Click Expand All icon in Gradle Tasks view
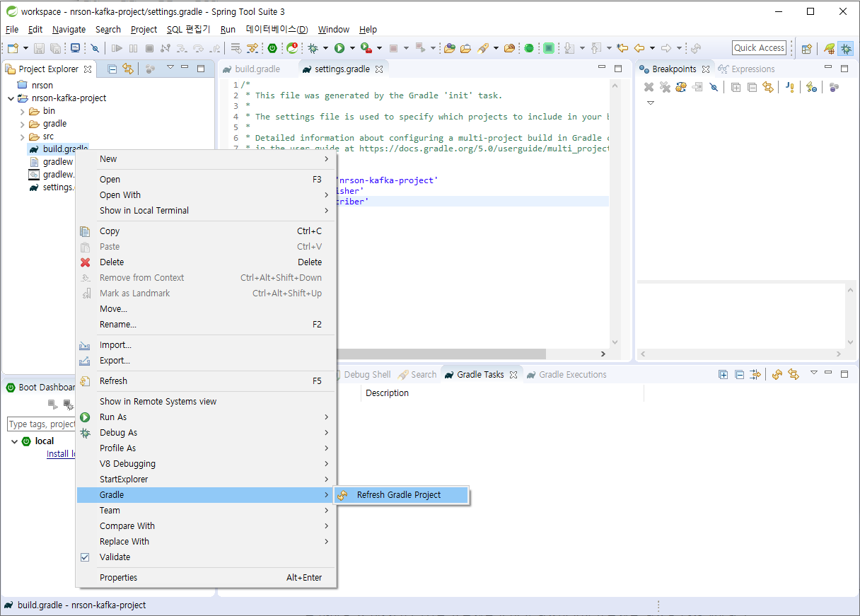The width and height of the screenshot is (860, 616). (x=723, y=374)
